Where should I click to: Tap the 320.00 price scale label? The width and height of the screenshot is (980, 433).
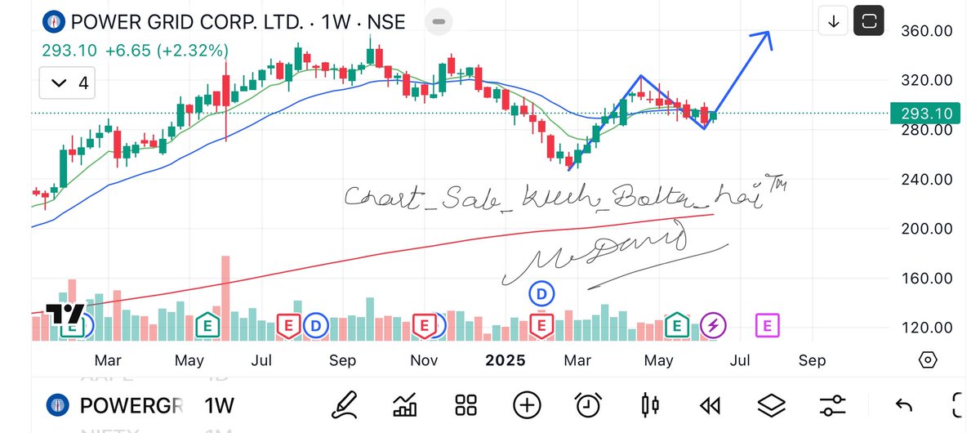[x=926, y=80]
